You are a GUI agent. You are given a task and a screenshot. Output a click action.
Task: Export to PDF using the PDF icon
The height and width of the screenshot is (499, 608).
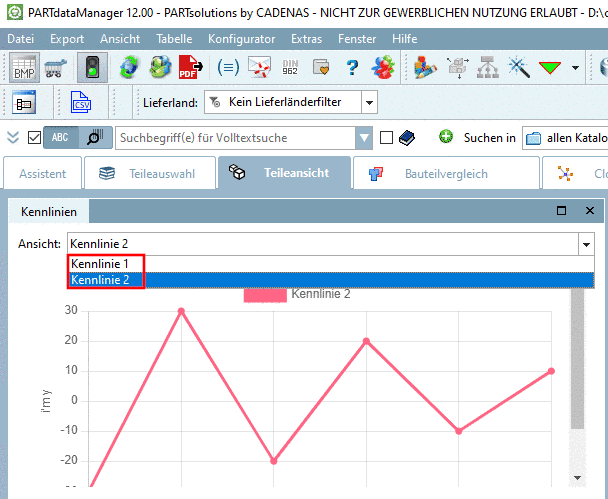point(190,67)
